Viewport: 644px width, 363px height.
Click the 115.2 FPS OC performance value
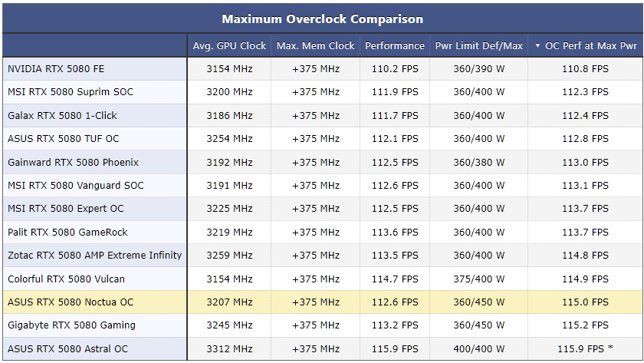585,325
